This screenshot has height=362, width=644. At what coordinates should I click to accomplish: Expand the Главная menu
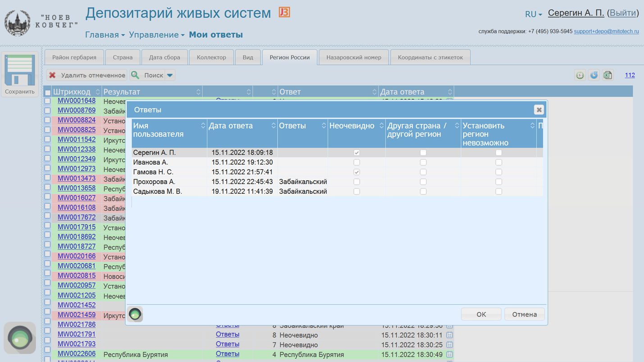(x=105, y=35)
